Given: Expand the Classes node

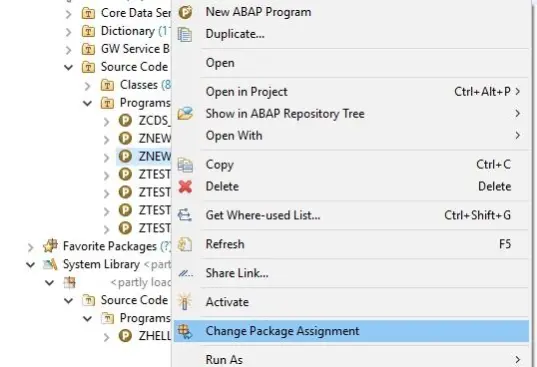Looking at the screenshot, I should pyautogui.click(x=88, y=86).
